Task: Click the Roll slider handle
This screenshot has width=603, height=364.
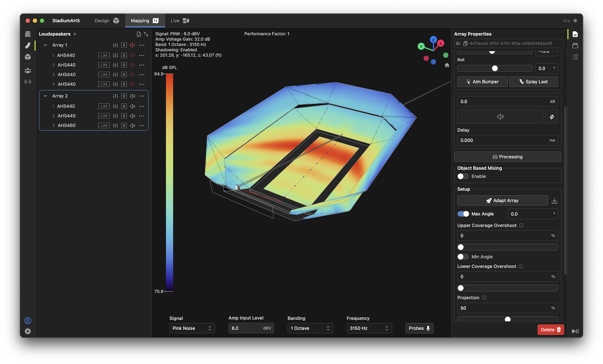Action: tap(495, 68)
